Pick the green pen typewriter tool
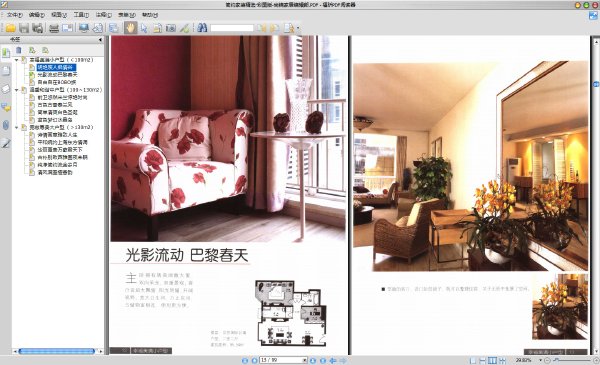Image resolution: width=600 pixels, height=365 pixels. (184, 28)
